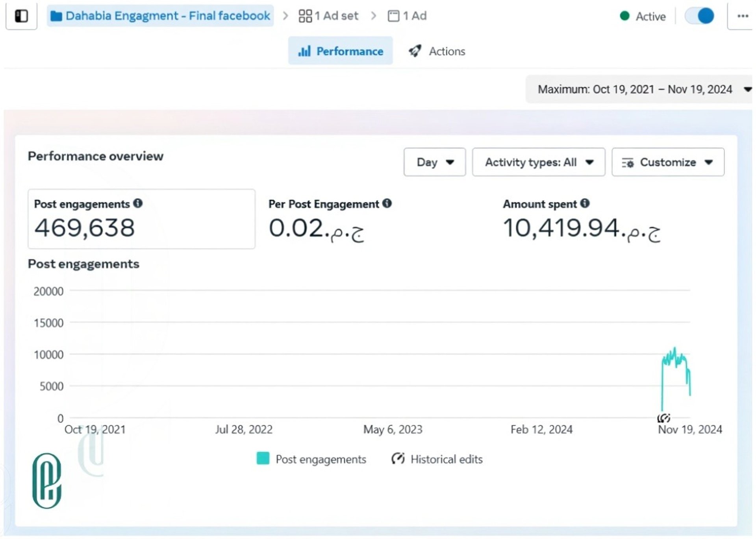Open the Customize dropdown
Screen dimensions: 756x539
tap(667, 162)
